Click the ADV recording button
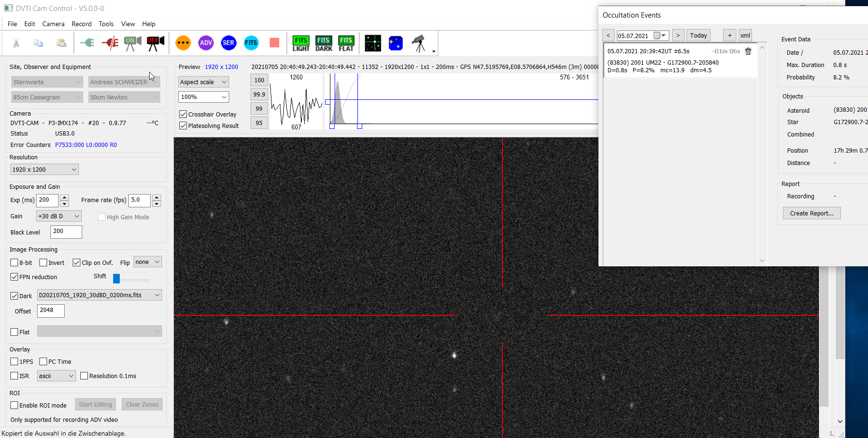Image resolution: width=868 pixels, height=438 pixels. tap(206, 43)
